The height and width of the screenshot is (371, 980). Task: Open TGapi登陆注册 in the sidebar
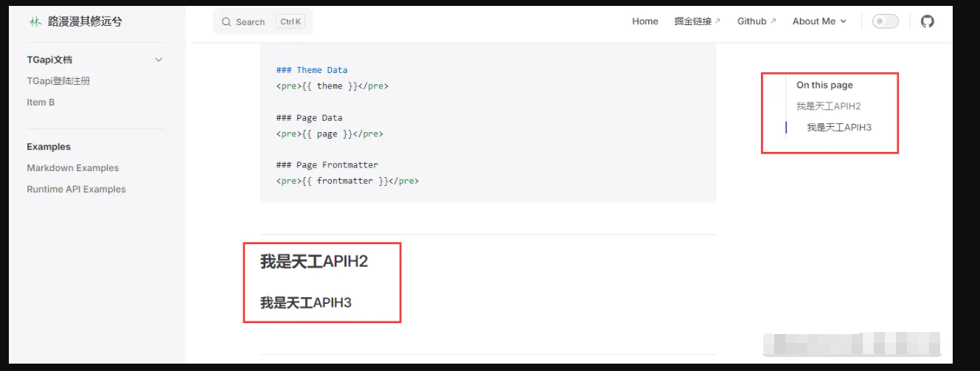(x=58, y=81)
